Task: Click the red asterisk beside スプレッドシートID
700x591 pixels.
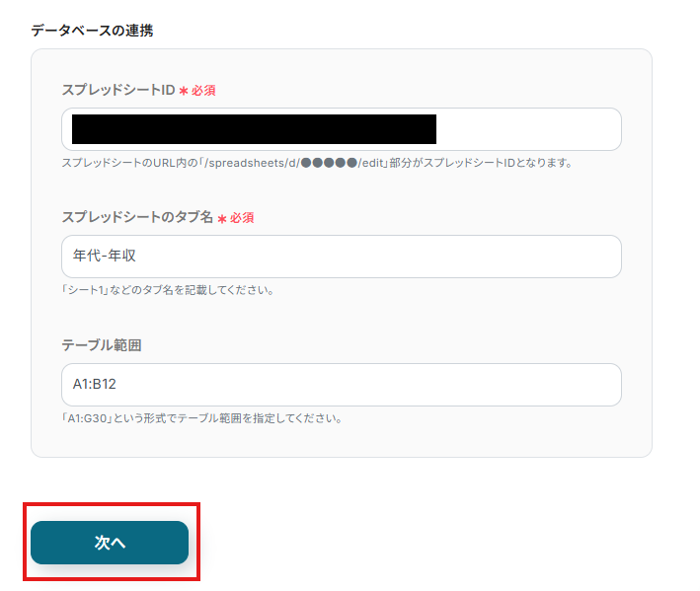Action: click(184, 91)
